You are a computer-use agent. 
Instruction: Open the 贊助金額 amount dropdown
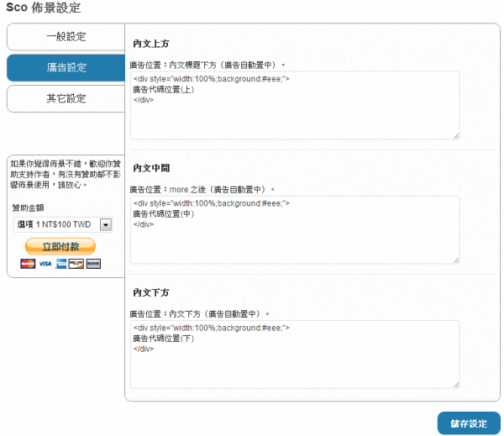63,224
